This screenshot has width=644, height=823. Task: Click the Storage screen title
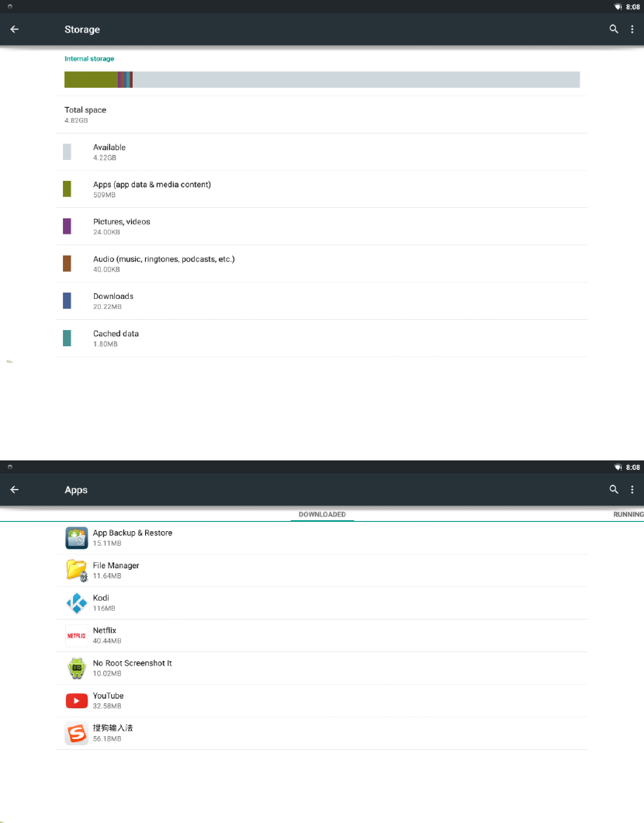(82, 30)
